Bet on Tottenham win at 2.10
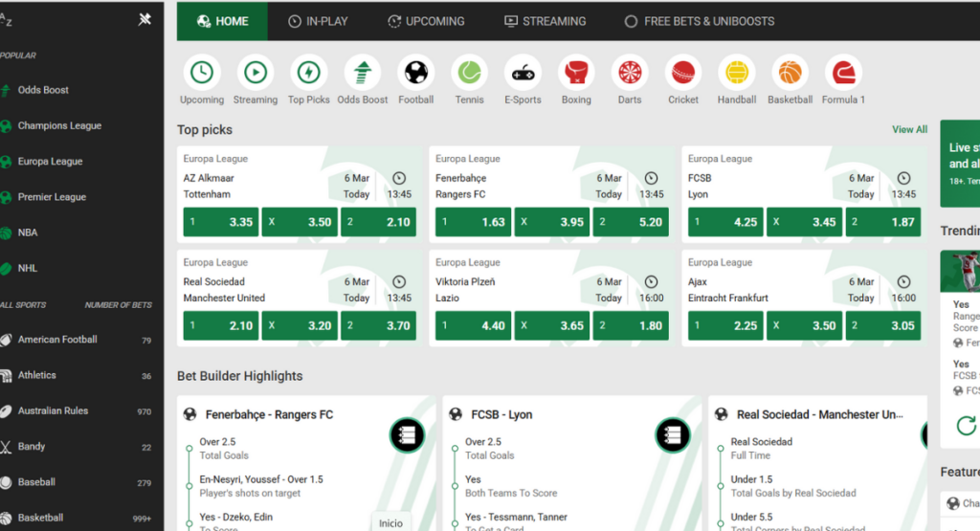Image resolution: width=980 pixels, height=531 pixels. (379, 222)
